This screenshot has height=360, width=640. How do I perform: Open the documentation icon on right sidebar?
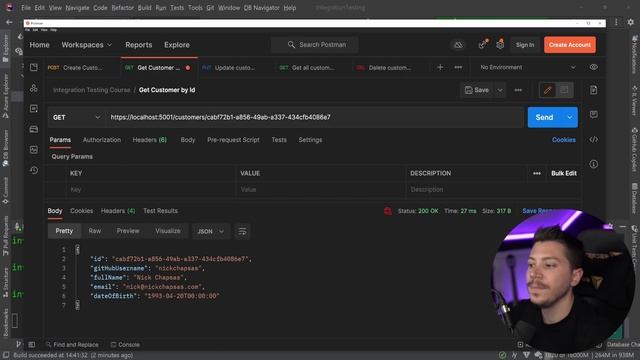[x=593, y=90]
